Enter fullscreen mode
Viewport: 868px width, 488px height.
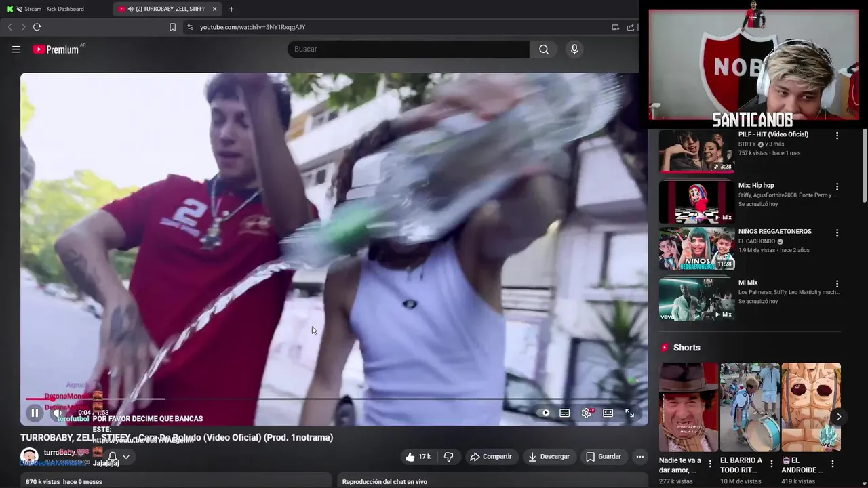click(x=629, y=413)
